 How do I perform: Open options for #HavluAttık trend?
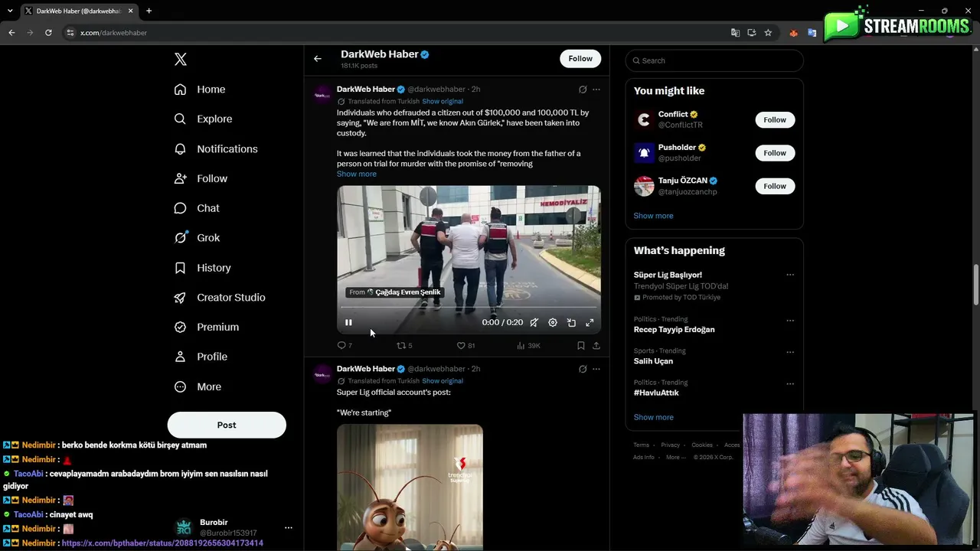(x=790, y=383)
